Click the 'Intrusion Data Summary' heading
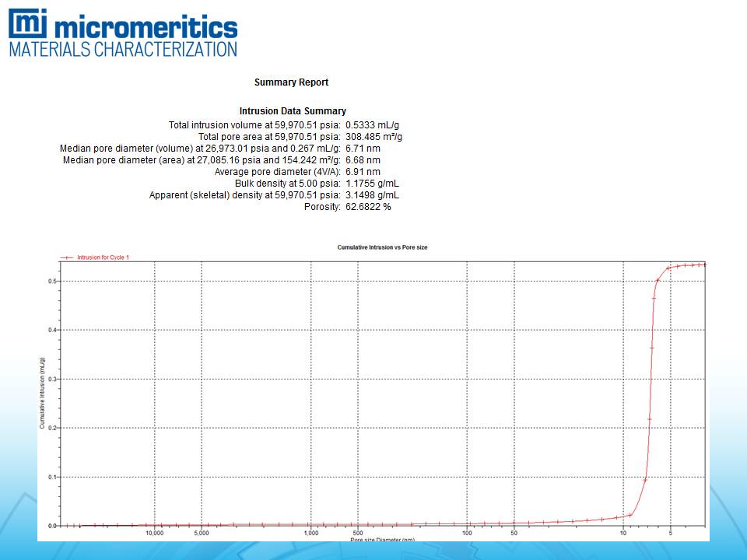 tap(293, 111)
